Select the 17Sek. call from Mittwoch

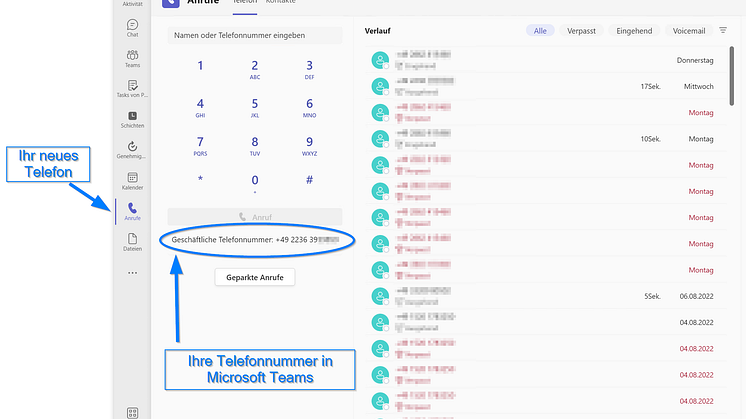(x=546, y=87)
